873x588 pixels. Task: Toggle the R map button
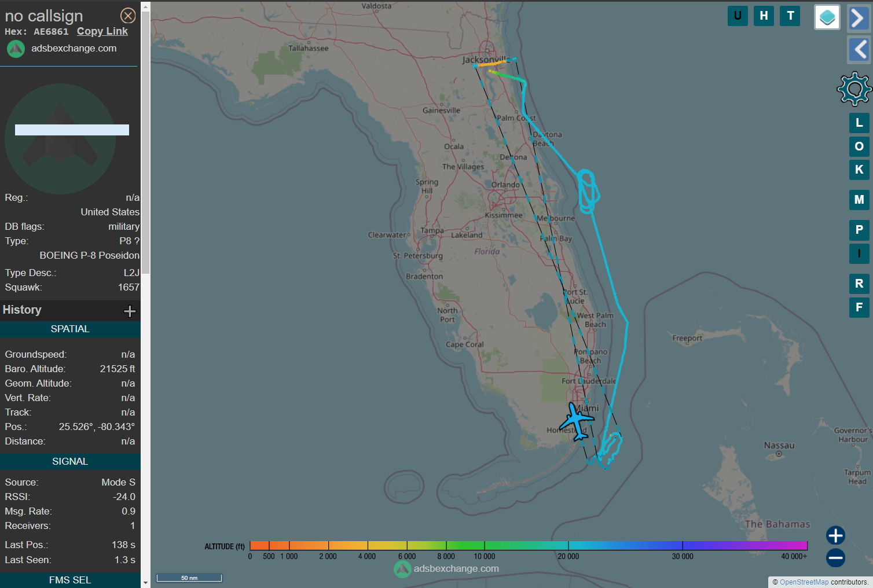[859, 284]
